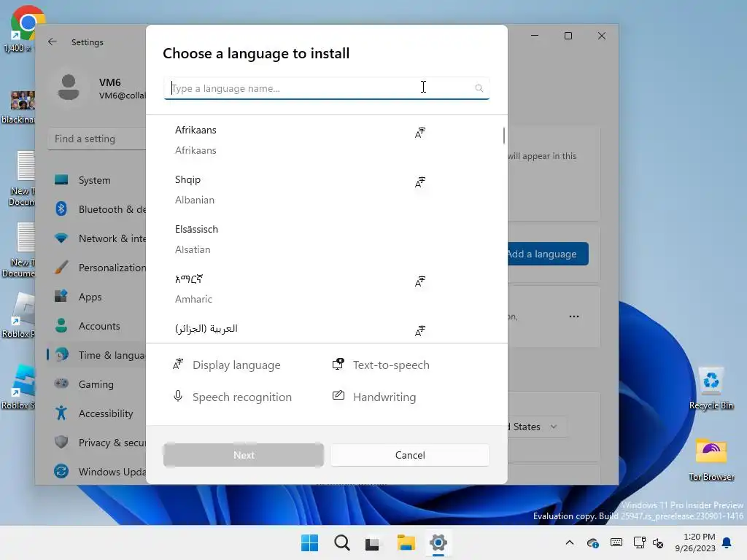Screen dimensions: 747x560
Task: Open Time & language category
Action: coord(98,355)
